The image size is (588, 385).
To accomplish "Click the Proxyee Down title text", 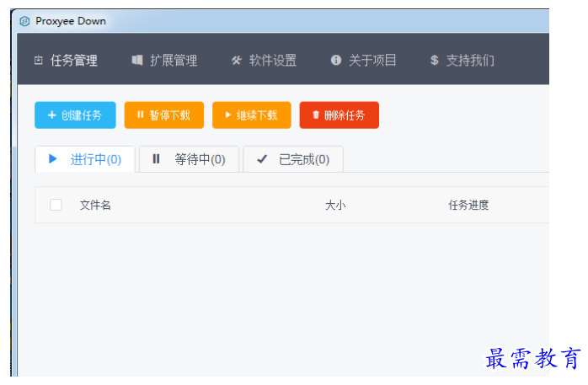I will tap(71, 21).
